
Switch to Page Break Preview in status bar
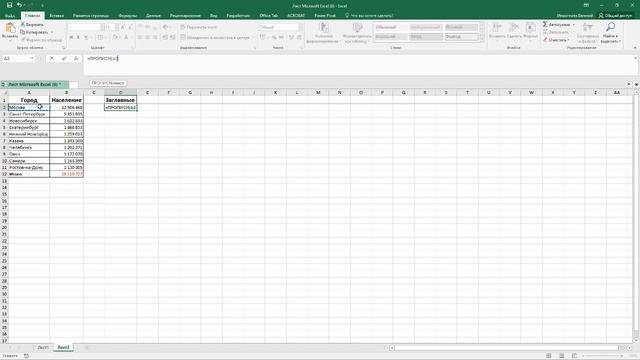tap(574, 356)
